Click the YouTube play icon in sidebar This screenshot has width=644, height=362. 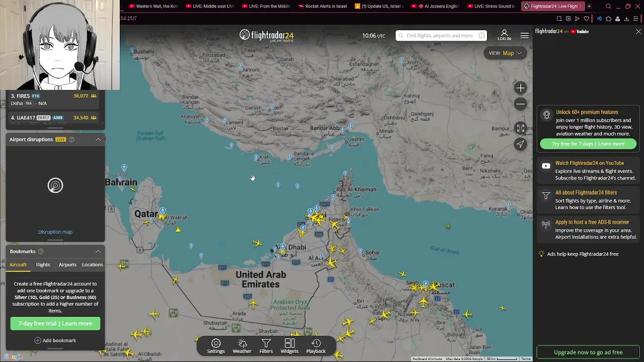(546, 166)
